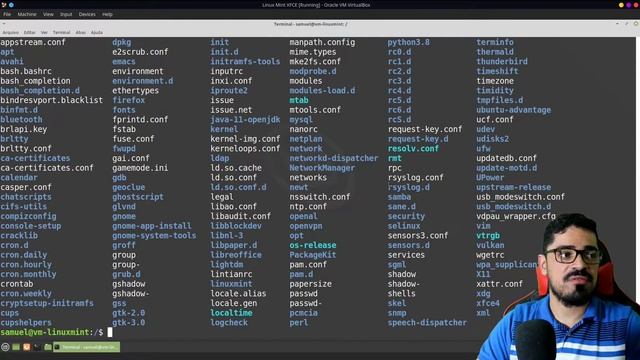Click the ca-certificates.conf entry
Viewport: 640px width, 360px height.
[x=47, y=168]
